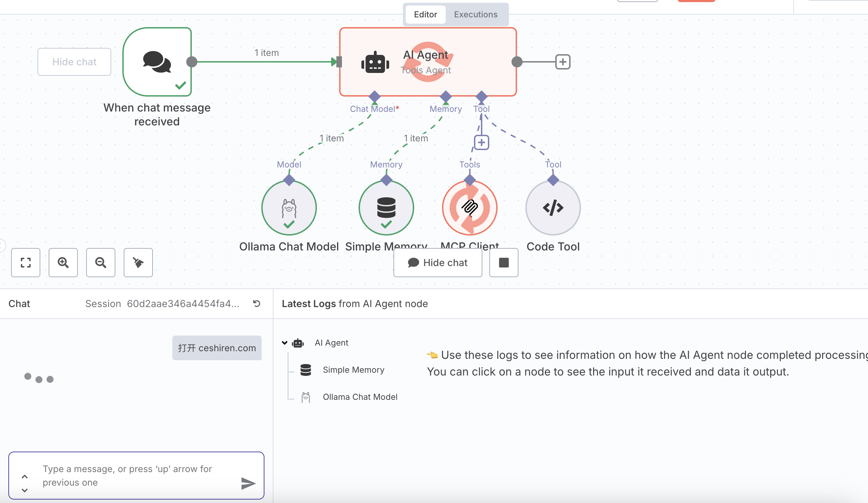
Task: Send message with the arrow icon
Action: pos(248,483)
